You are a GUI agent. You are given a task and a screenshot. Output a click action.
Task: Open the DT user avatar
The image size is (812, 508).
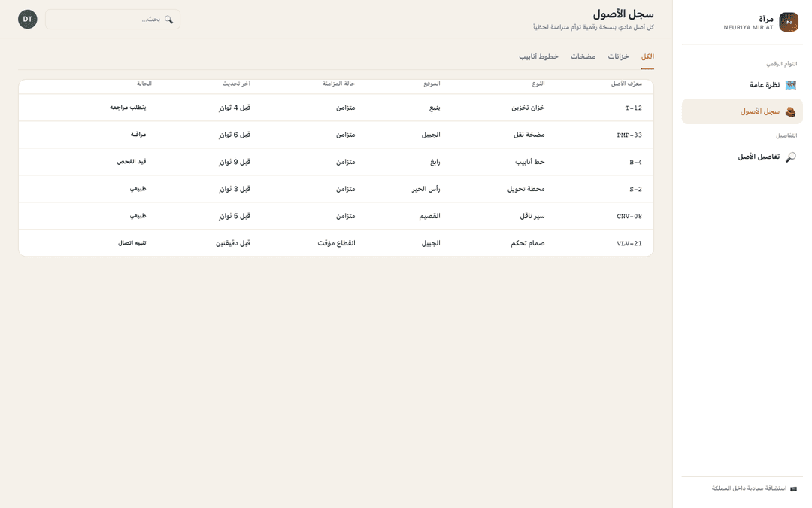click(x=28, y=19)
